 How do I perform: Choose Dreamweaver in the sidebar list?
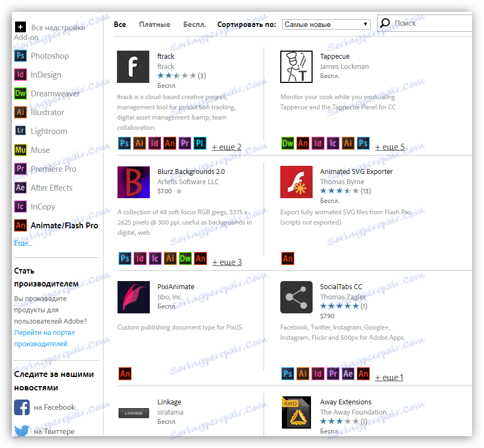click(47, 94)
